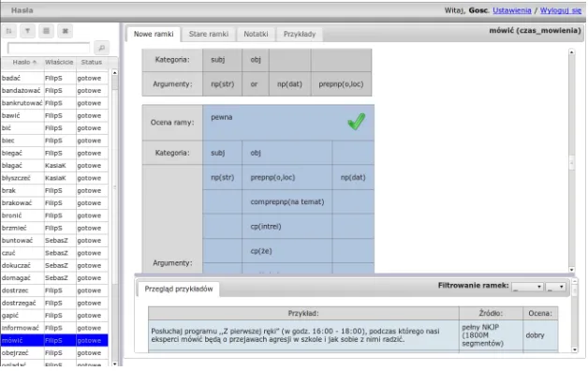Select the błagać entry
The width and height of the screenshot is (588, 371).
coord(54,166)
